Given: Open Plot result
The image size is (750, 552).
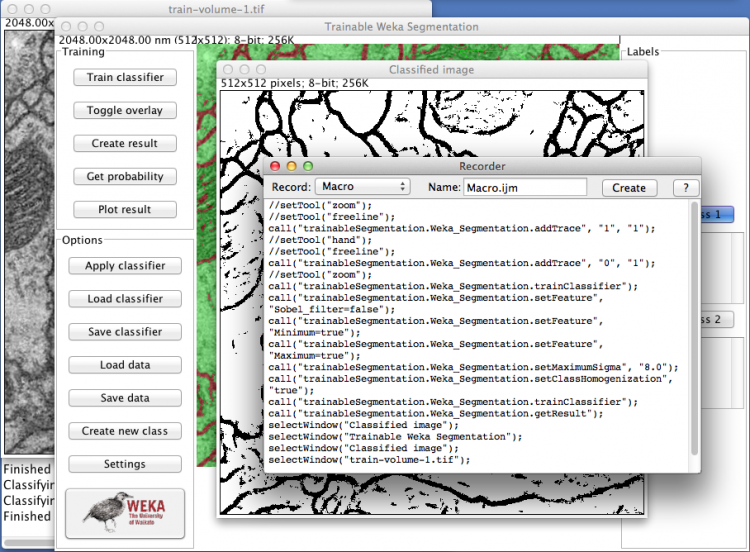Looking at the screenshot, I should pos(125,209).
